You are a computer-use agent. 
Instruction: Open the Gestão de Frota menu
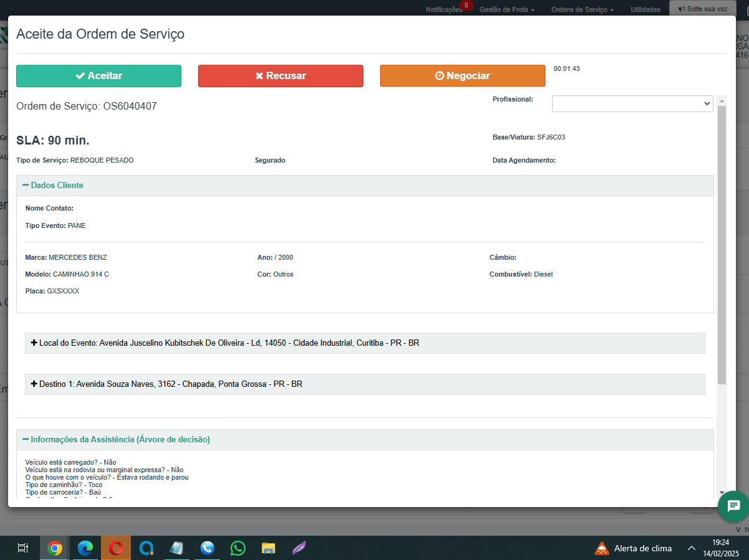[x=507, y=10]
